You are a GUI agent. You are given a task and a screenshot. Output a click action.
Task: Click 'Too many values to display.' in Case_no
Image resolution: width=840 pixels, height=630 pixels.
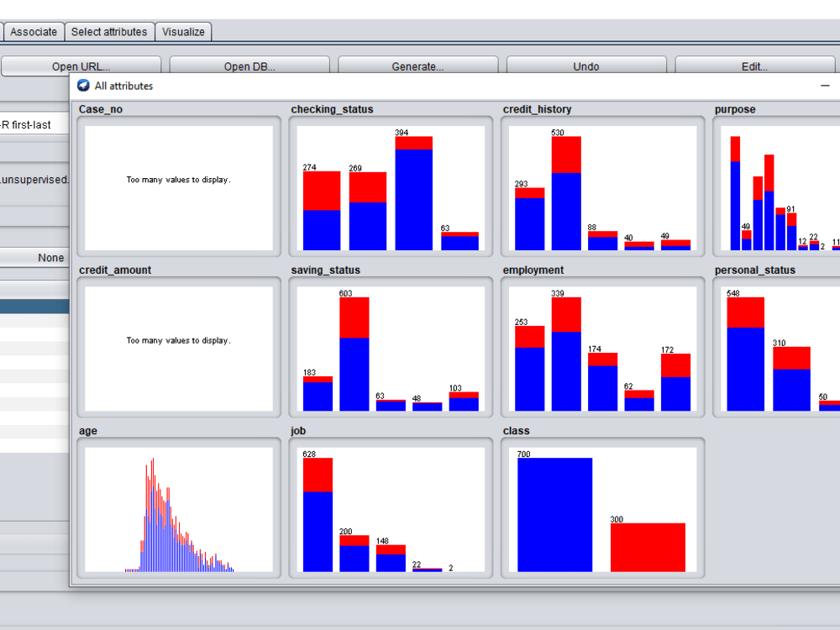coord(178,180)
